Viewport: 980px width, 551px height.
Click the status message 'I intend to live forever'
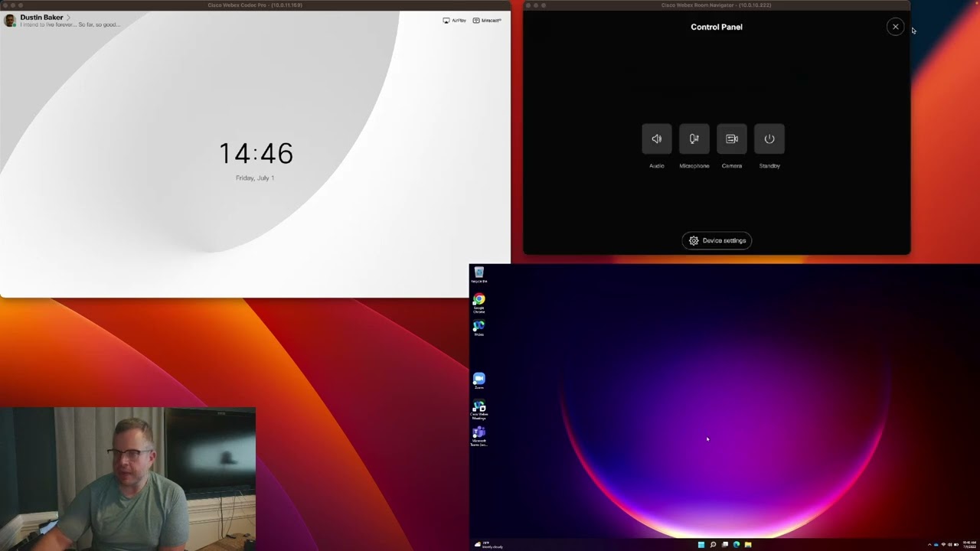70,24
